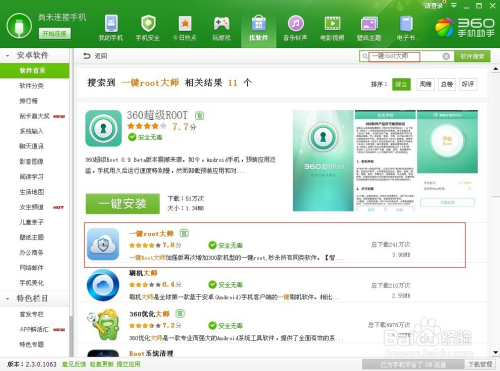Open the 玩游戏 gamepad icon
This screenshot has width=500, height=371.
(x=221, y=24)
